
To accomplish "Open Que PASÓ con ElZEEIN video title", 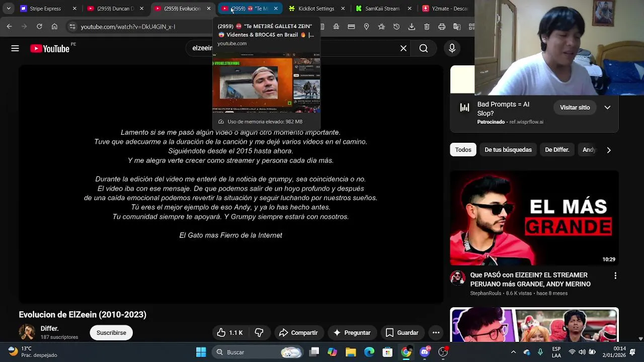I will [x=530, y=280].
